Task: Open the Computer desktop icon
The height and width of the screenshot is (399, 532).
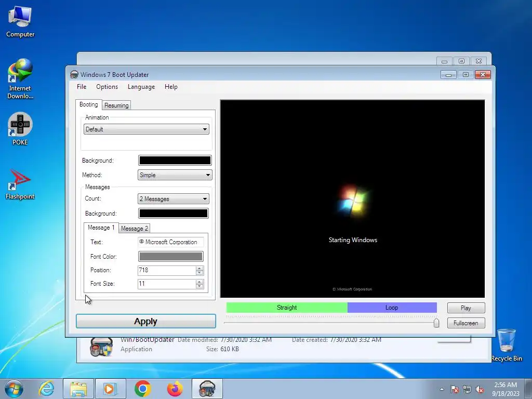Action: point(20,21)
